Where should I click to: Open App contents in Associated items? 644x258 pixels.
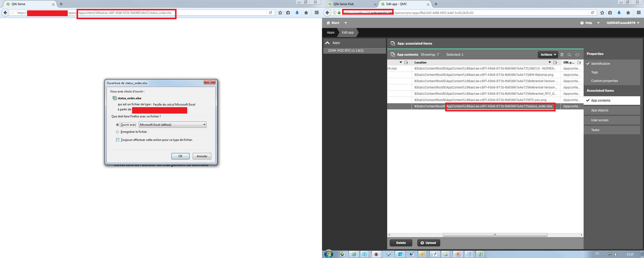[x=612, y=100]
